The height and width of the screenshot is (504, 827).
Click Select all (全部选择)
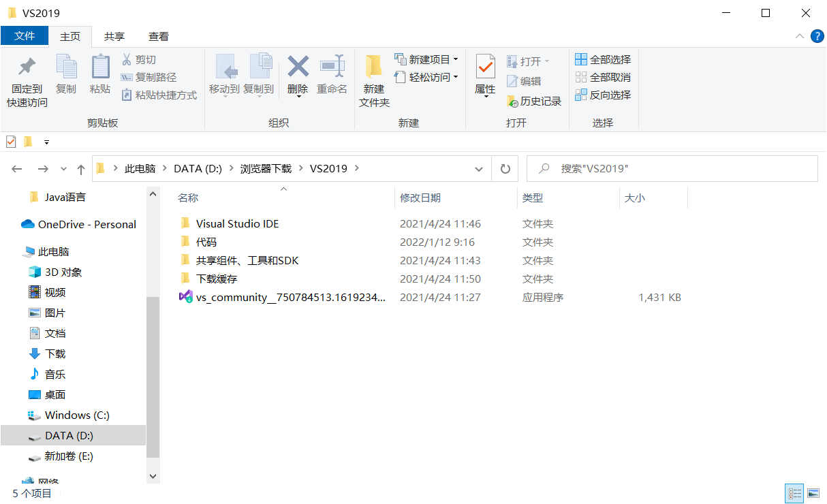603,60
